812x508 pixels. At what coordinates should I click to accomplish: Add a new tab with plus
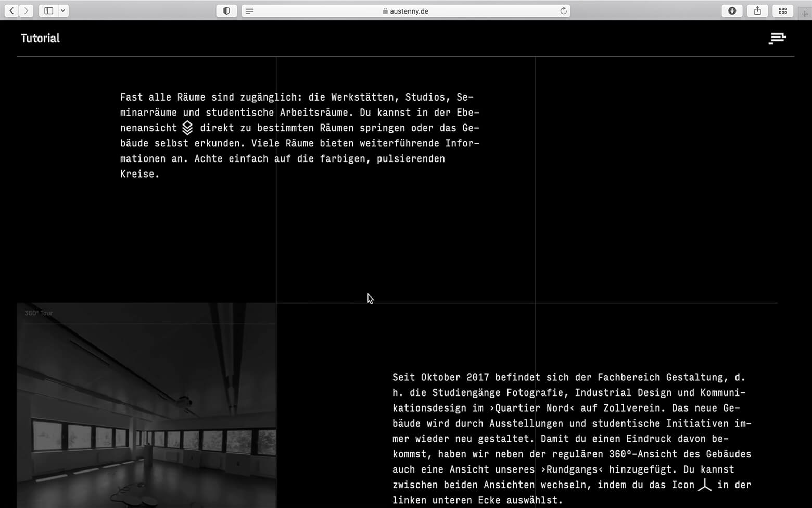[805, 14]
